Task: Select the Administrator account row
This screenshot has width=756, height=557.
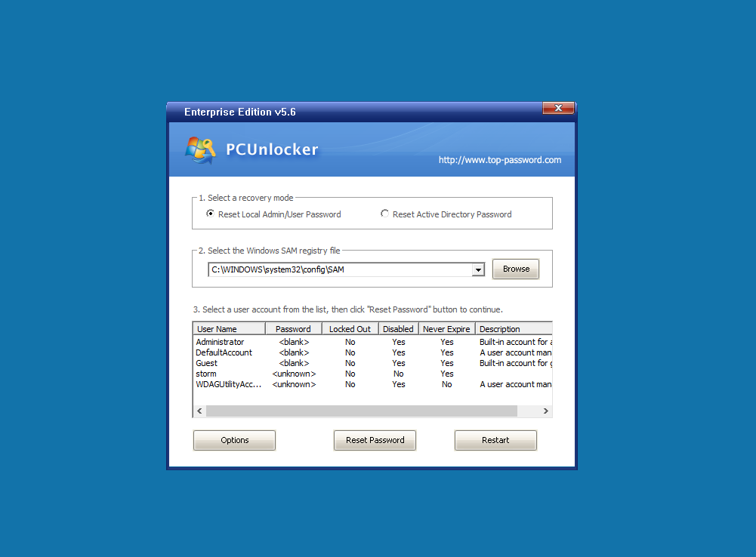Action: click(x=372, y=342)
